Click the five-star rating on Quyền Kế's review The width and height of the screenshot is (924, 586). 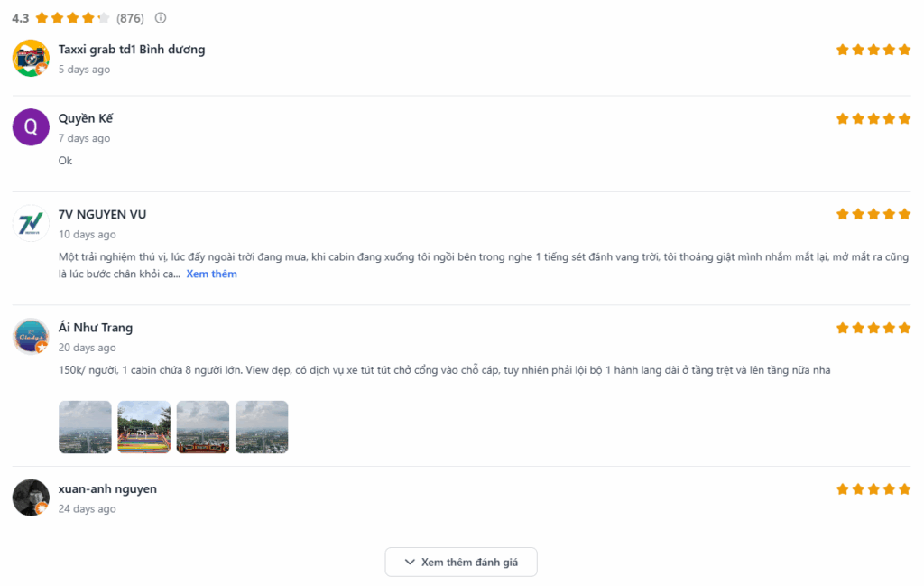(873, 118)
